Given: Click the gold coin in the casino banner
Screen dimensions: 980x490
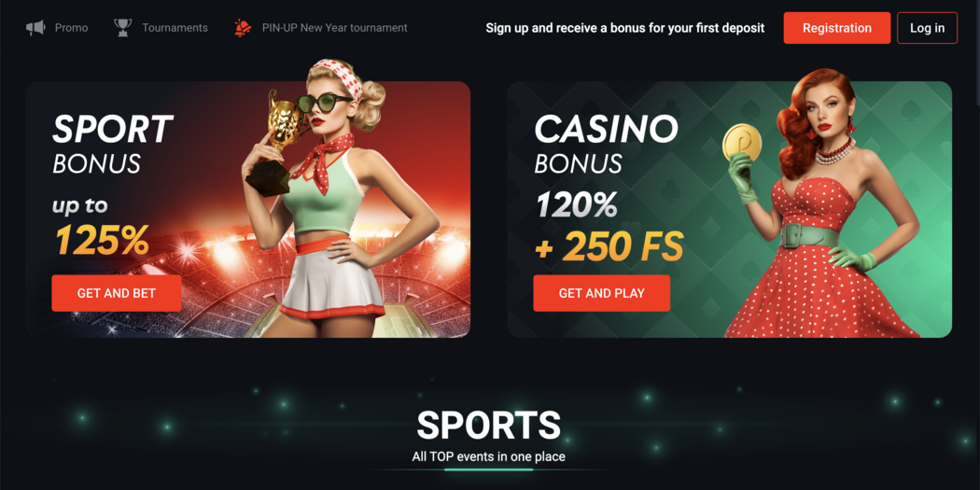Looking at the screenshot, I should [742, 142].
